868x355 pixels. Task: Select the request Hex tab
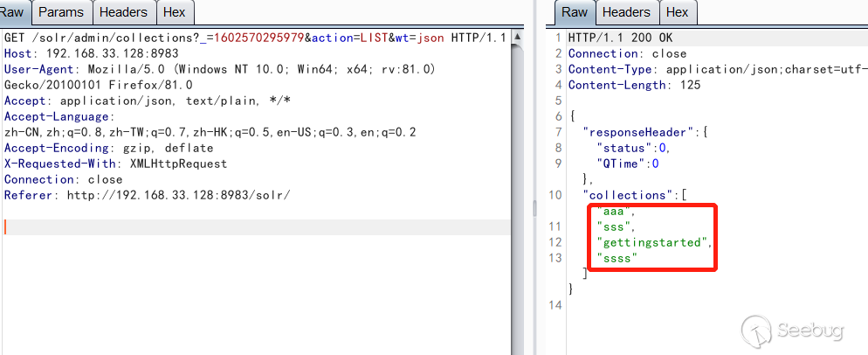tap(175, 11)
